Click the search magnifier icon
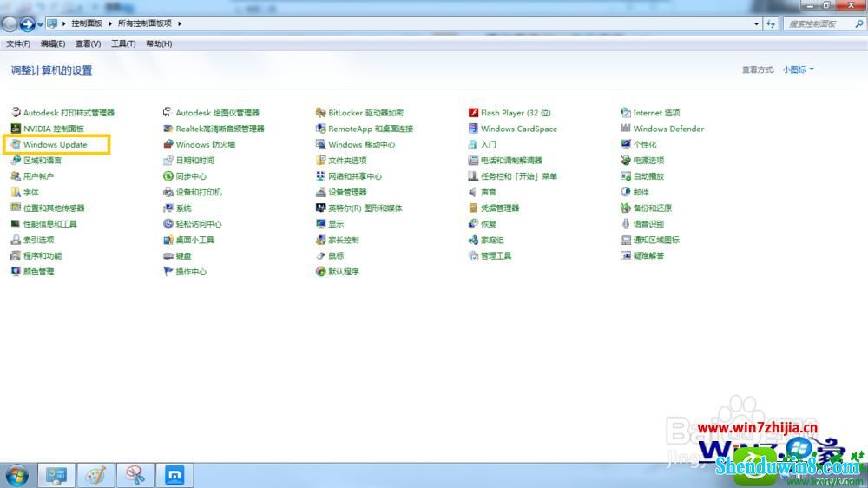This screenshot has width=868, height=488. [x=858, y=23]
